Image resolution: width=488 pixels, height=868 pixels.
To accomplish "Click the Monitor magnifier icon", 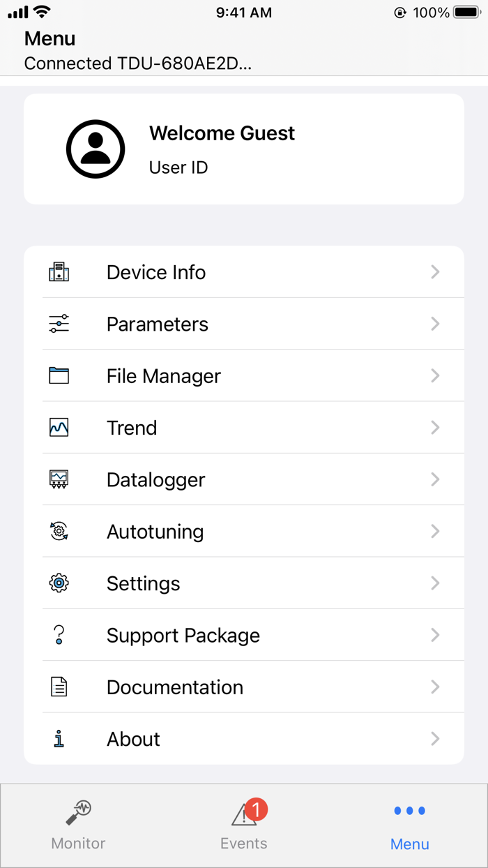I will coord(78,811).
